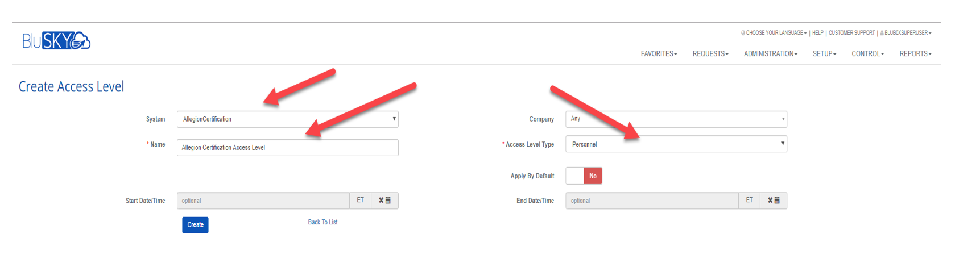Follow the Back To List link

click(322, 222)
